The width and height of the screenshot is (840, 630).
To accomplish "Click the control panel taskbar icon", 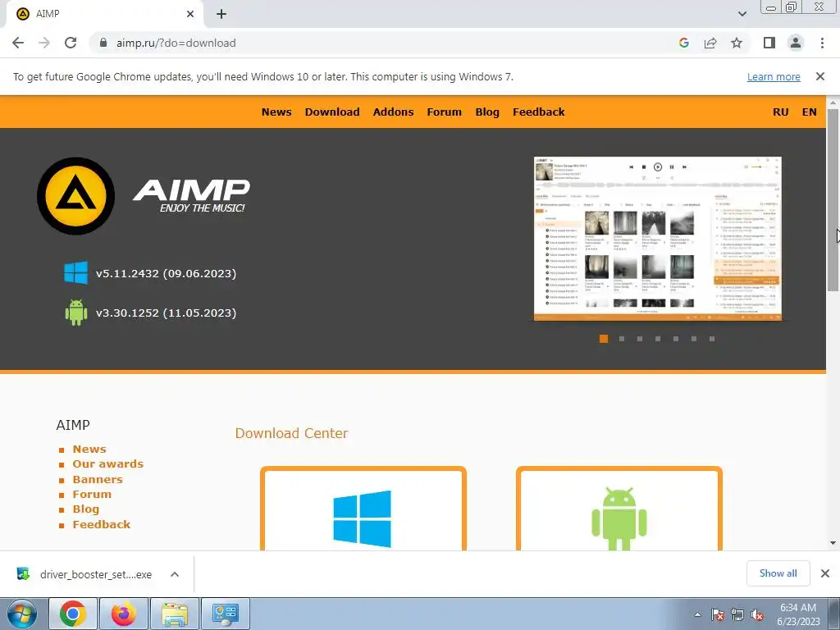I will coord(225,614).
